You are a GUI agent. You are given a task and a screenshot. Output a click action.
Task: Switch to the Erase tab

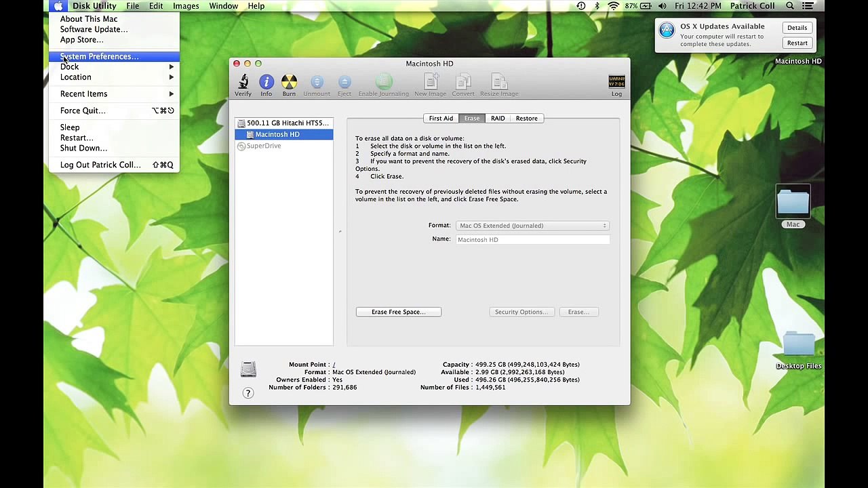click(472, 119)
